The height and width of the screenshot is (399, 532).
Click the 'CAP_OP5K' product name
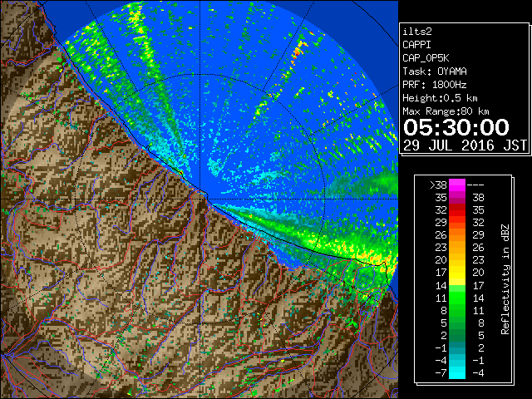point(426,58)
